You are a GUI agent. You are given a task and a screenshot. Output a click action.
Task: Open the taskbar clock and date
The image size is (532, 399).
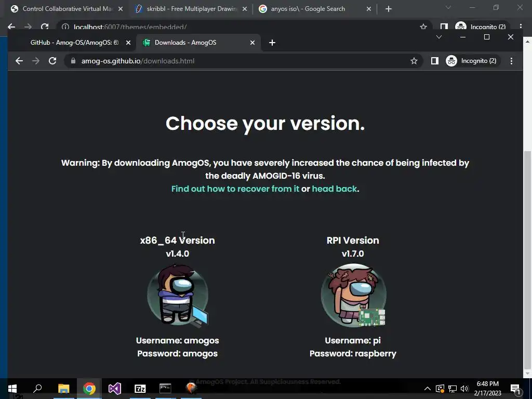point(487,388)
